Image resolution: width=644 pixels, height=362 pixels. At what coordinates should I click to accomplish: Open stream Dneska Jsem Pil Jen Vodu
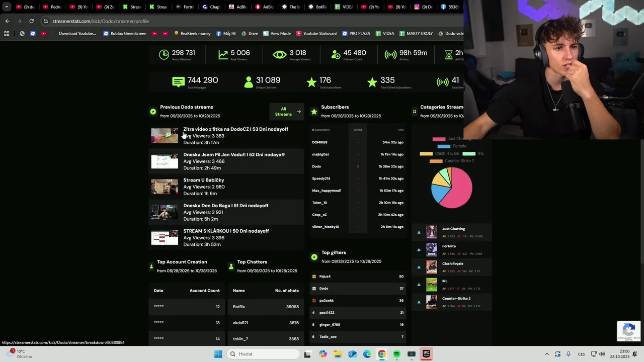pyautogui.click(x=234, y=155)
